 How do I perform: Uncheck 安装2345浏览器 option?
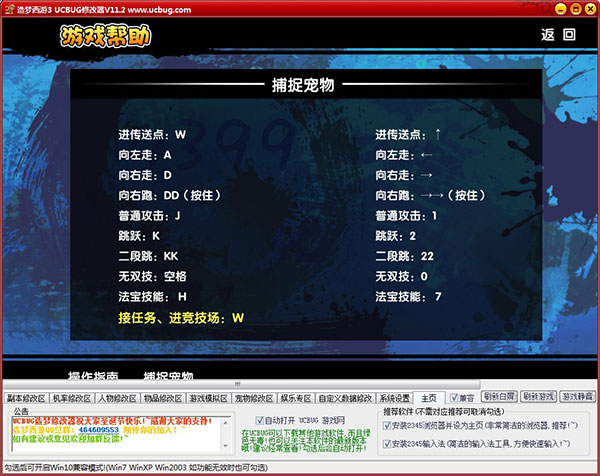[x=386, y=424]
